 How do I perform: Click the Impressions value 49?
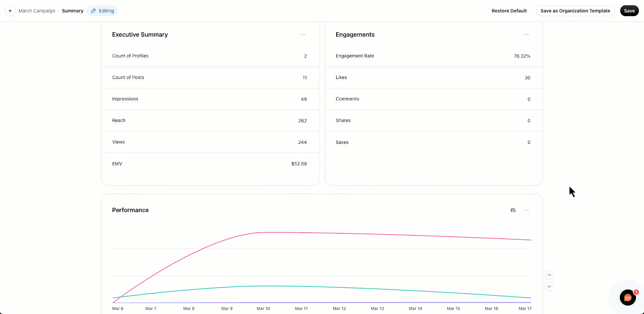pyautogui.click(x=304, y=99)
